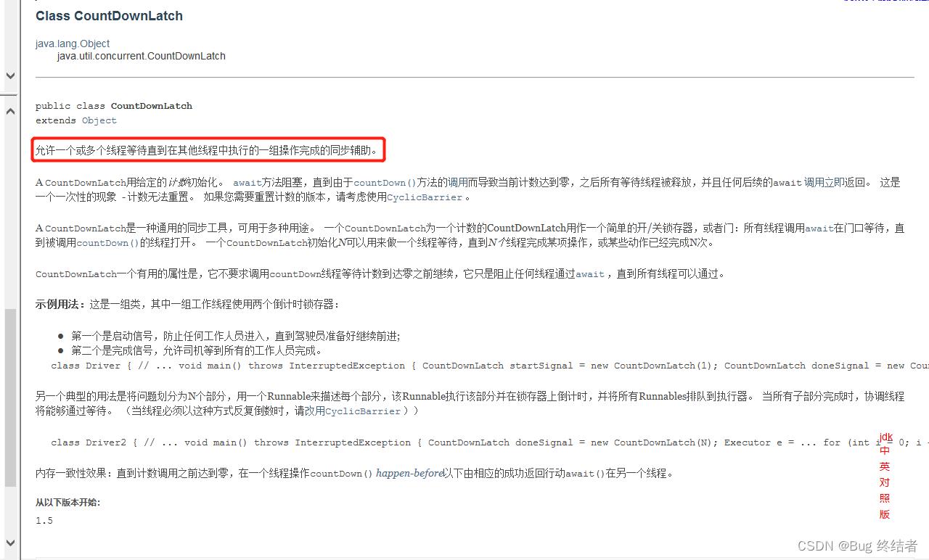Viewport: 929px width, 560px height.
Task: Click the class Driver code line
Action: pos(490,366)
